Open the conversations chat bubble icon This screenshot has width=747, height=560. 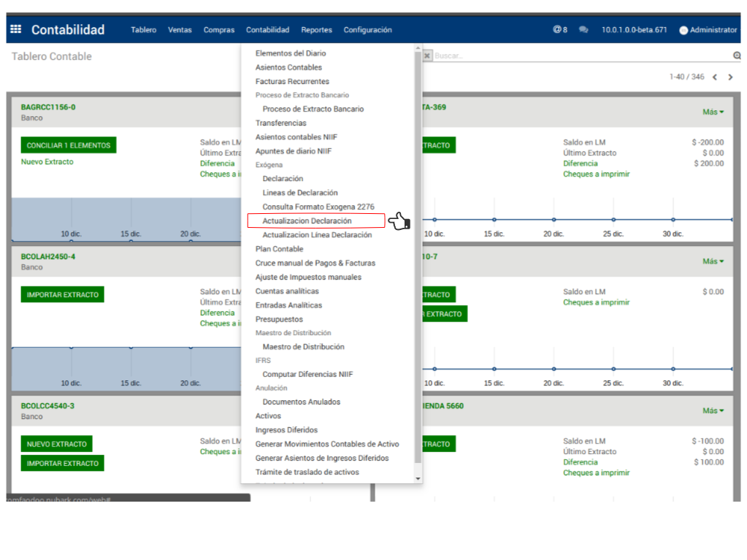[583, 30]
